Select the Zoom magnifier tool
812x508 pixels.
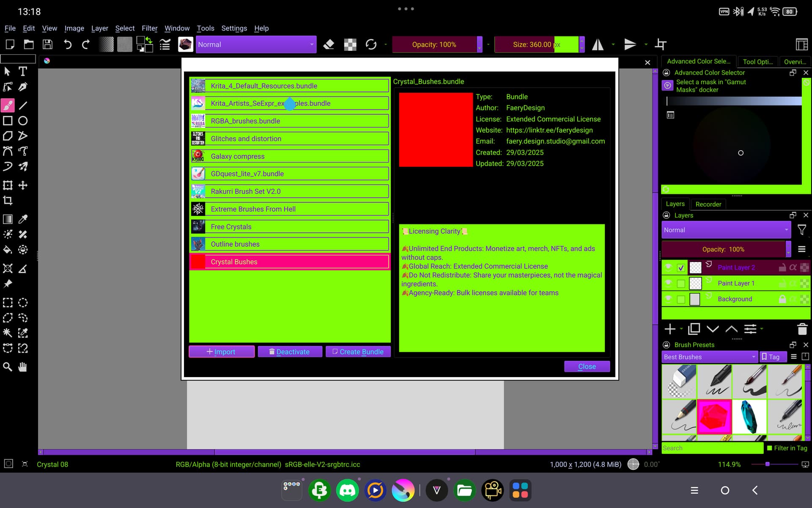pyautogui.click(x=8, y=367)
